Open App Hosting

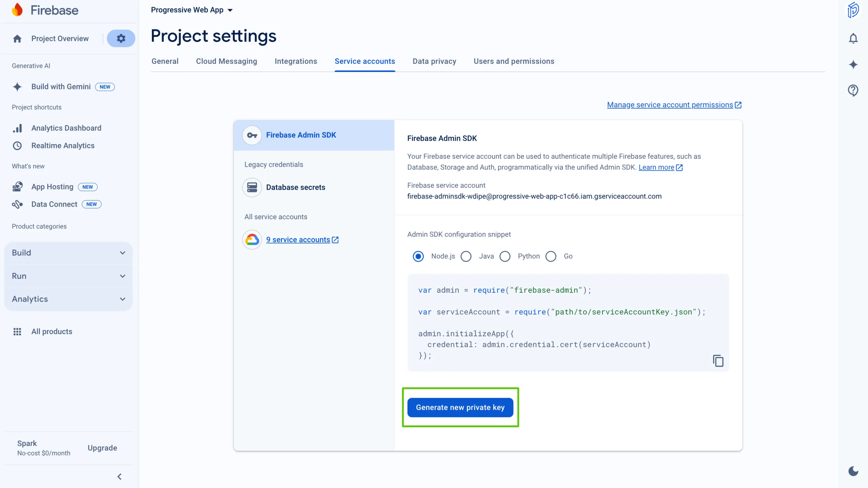tap(52, 187)
